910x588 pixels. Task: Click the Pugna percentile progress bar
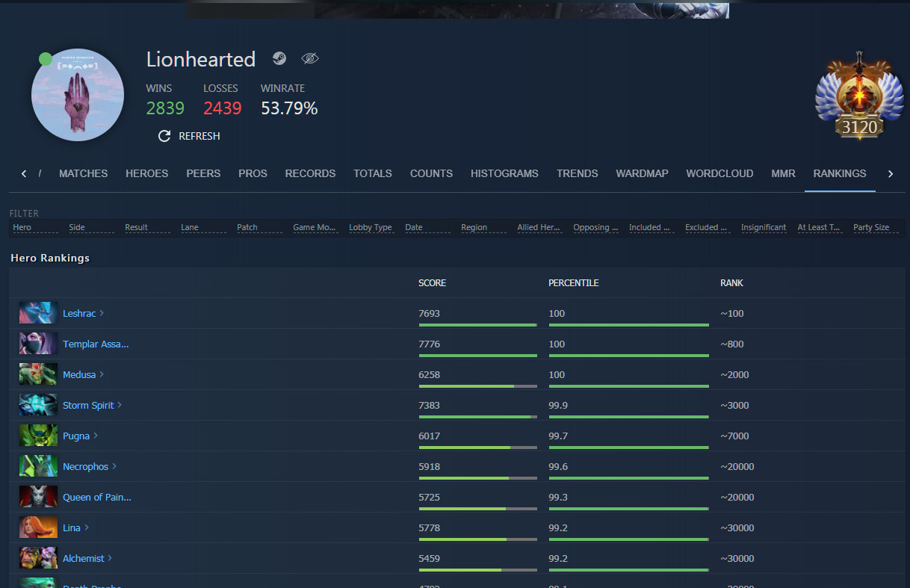pos(628,448)
